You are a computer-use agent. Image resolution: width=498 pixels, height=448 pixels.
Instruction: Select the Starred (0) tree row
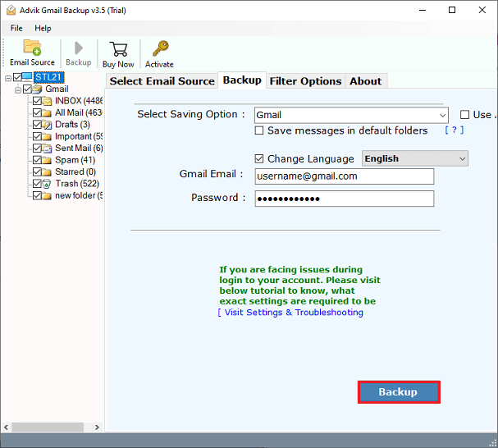pyautogui.click(x=75, y=171)
